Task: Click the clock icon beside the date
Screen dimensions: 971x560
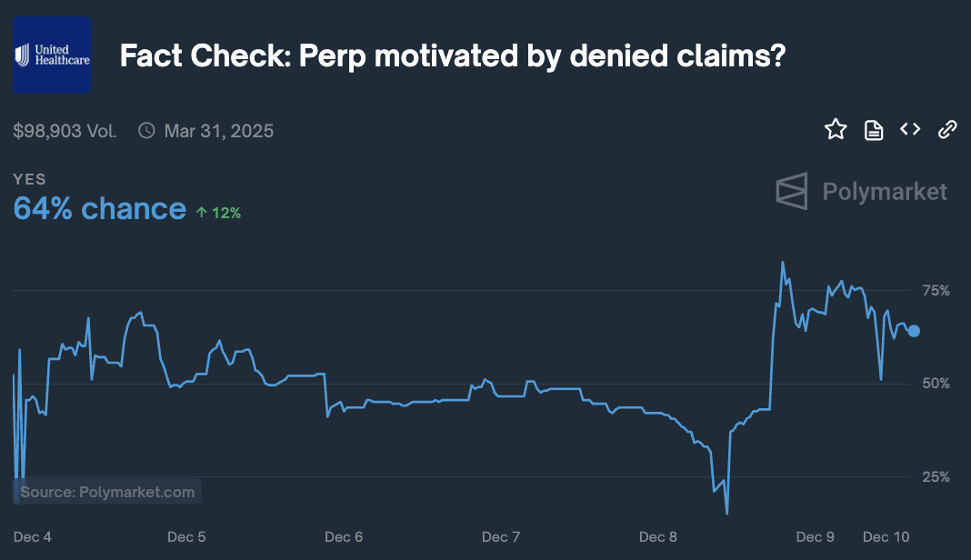Action: coord(146,131)
